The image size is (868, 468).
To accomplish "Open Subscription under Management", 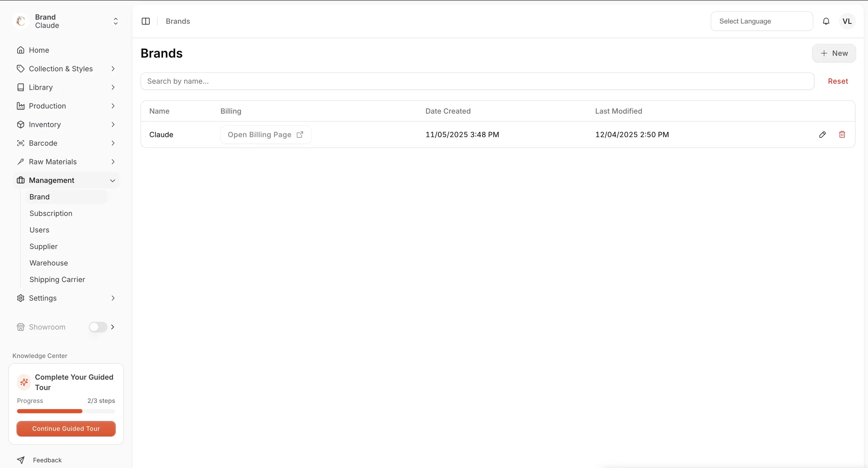I will 51,213.
